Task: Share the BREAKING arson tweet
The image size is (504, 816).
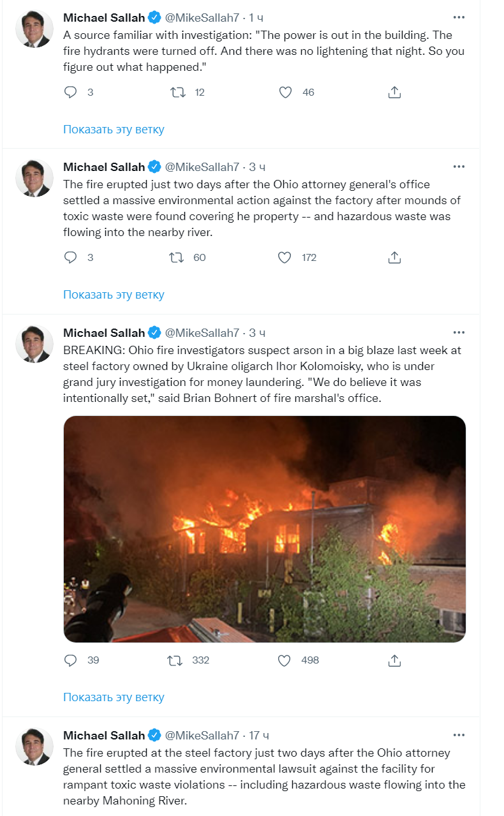Action: [x=394, y=660]
